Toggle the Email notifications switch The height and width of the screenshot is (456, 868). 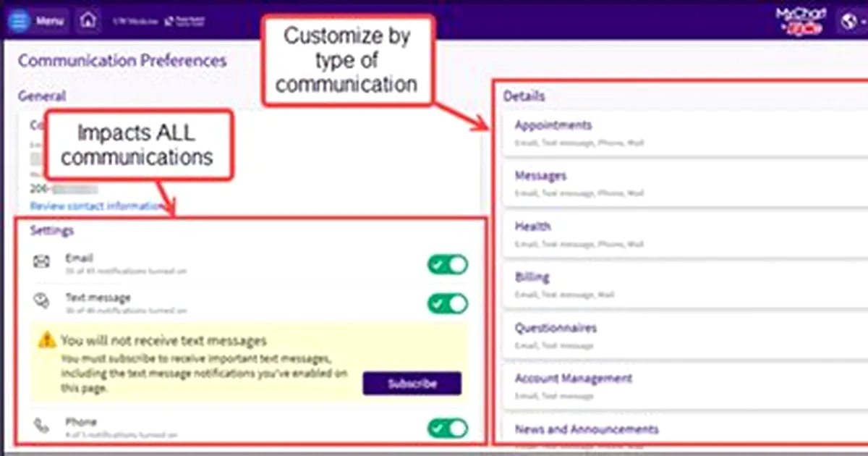(x=447, y=264)
